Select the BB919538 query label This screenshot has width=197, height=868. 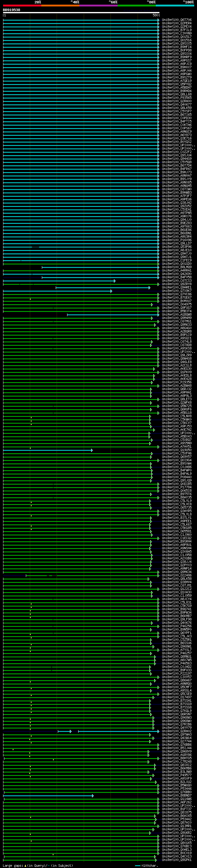click(11, 10)
